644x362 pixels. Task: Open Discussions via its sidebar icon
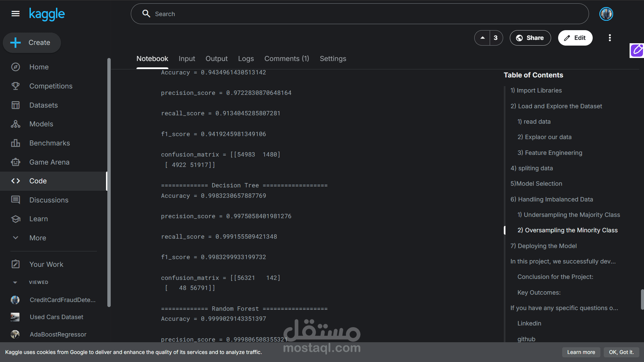pos(15,200)
